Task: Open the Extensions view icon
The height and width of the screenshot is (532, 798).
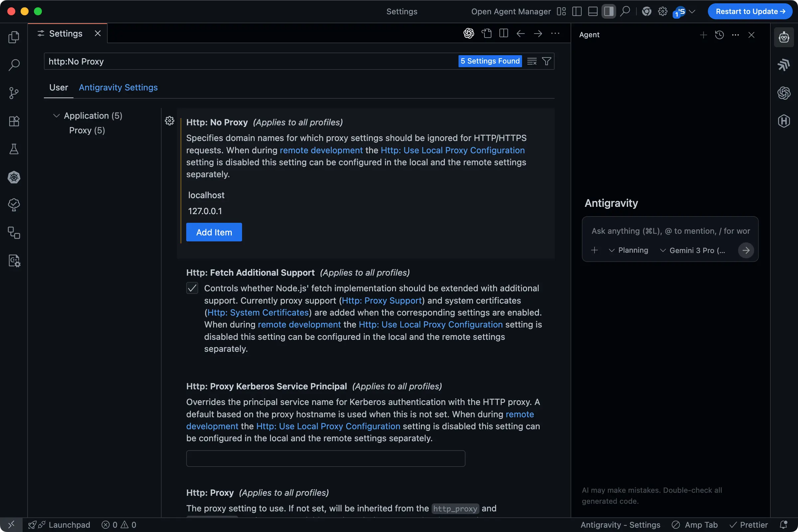Action: pyautogui.click(x=14, y=121)
